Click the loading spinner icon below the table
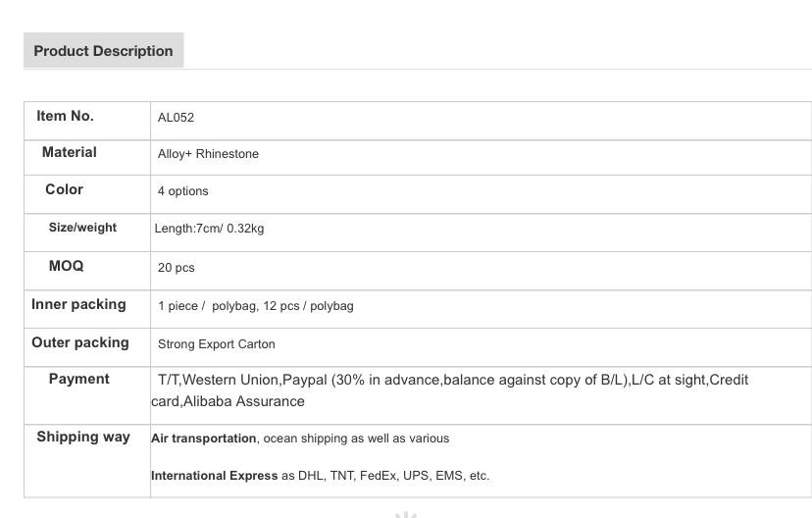The width and height of the screenshot is (812, 518). [406, 513]
